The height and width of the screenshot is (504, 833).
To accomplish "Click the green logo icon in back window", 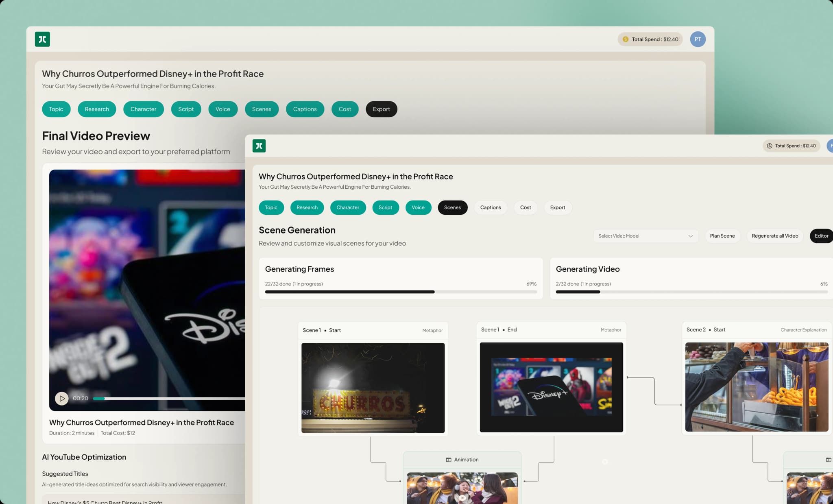I will tap(42, 39).
